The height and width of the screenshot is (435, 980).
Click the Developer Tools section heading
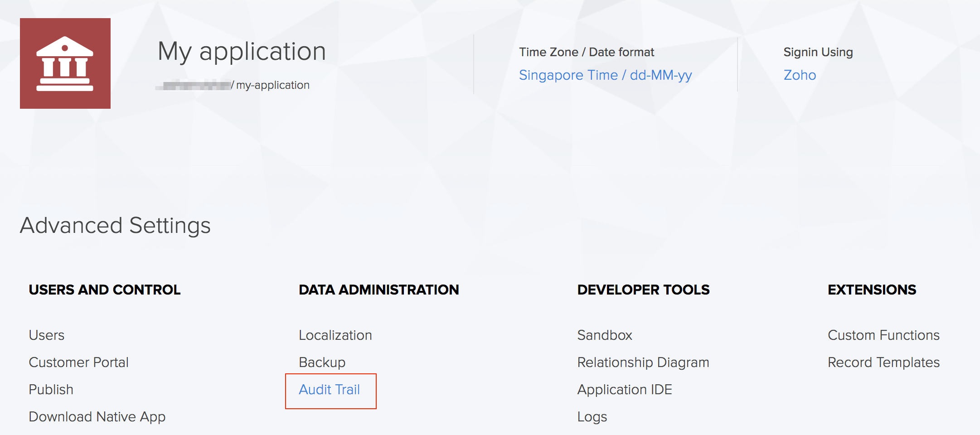[x=643, y=290]
